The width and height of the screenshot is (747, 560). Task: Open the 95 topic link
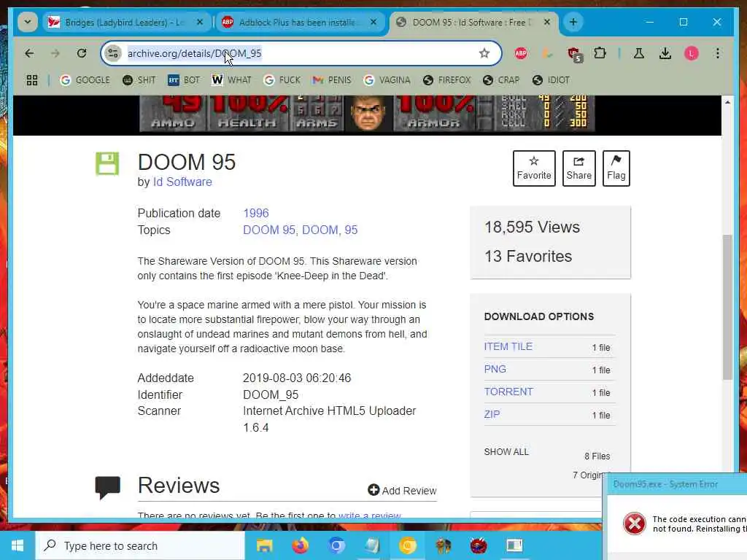point(351,230)
